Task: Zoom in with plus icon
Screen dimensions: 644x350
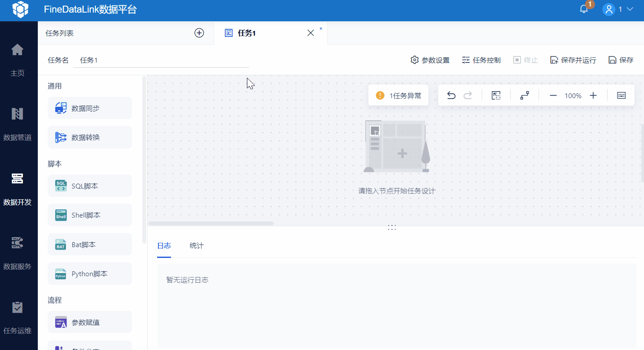Action: [x=593, y=96]
